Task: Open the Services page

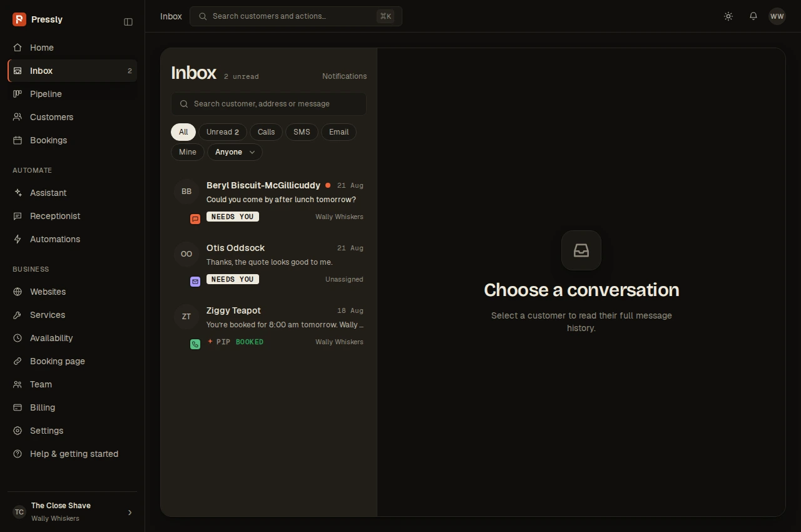Action: tap(73, 315)
